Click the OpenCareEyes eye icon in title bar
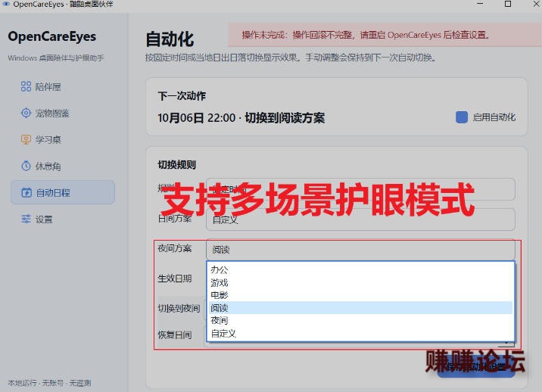542x392 pixels. click(x=6, y=4)
